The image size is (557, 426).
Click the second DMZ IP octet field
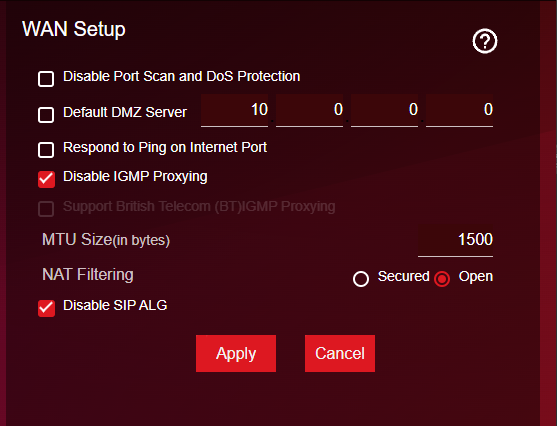click(x=309, y=110)
